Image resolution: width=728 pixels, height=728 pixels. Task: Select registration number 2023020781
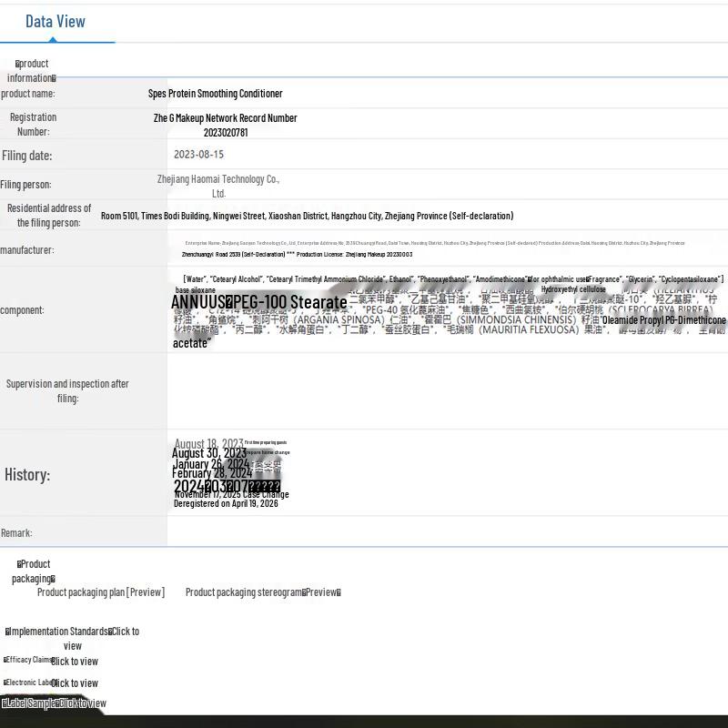tap(226, 132)
